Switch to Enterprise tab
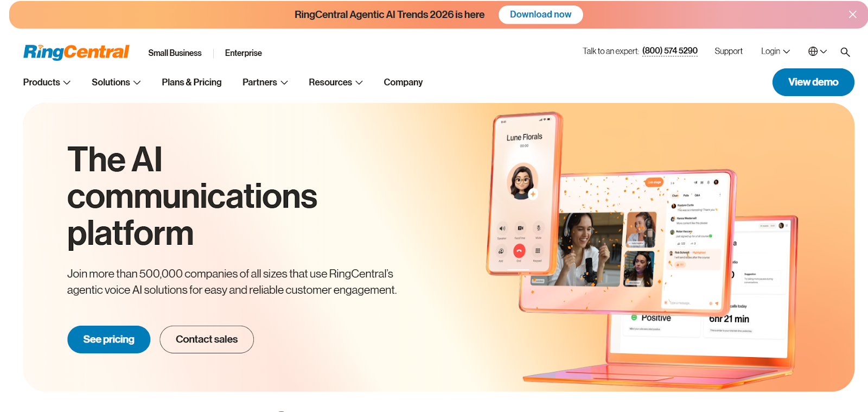The height and width of the screenshot is (412, 868). coord(244,53)
